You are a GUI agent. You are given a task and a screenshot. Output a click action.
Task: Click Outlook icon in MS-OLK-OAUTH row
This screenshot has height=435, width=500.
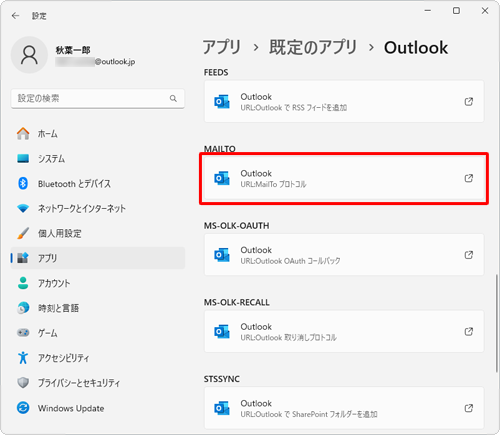click(222, 255)
